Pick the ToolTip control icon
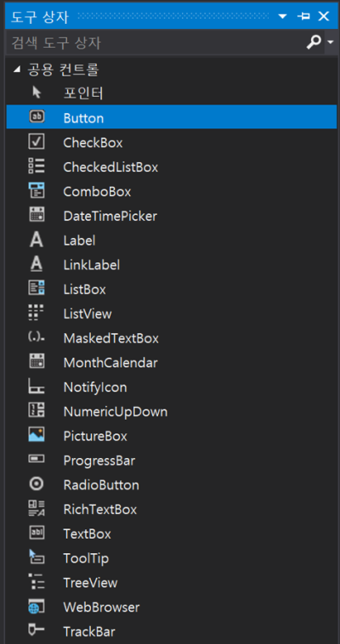The image size is (340, 644). pyautogui.click(x=37, y=557)
